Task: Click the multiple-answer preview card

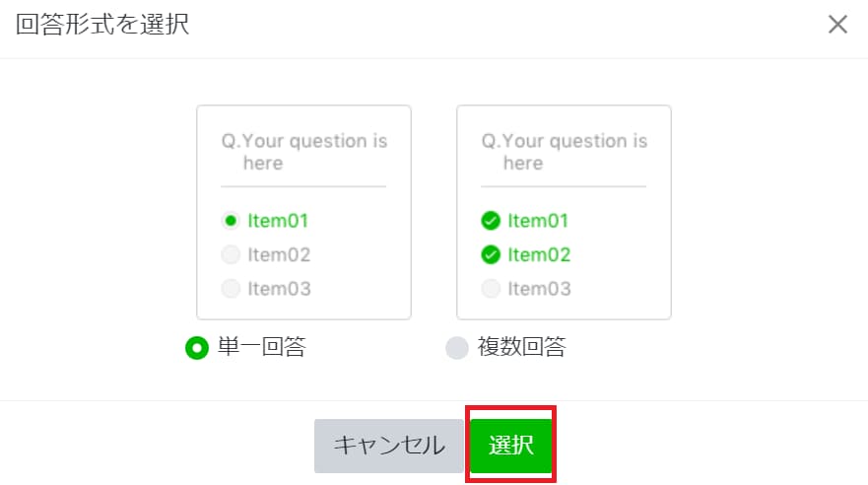Action: 565,212
